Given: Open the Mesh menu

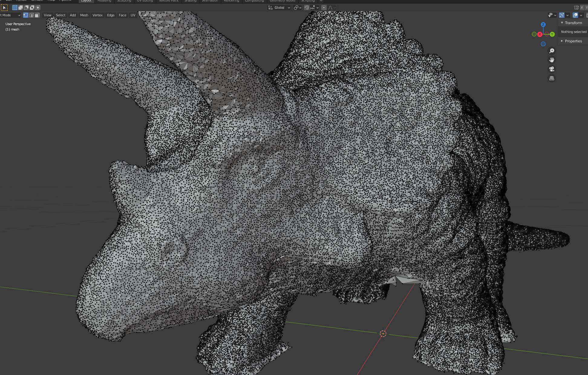Looking at the screenshot, I should (x=84, y=15).
